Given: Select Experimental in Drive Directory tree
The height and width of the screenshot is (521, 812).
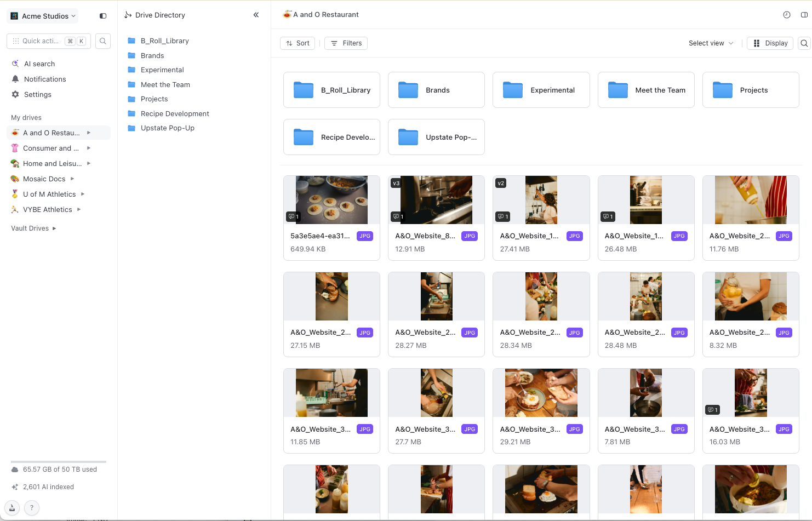Looking at the screenshot, I should pos(162,70).
